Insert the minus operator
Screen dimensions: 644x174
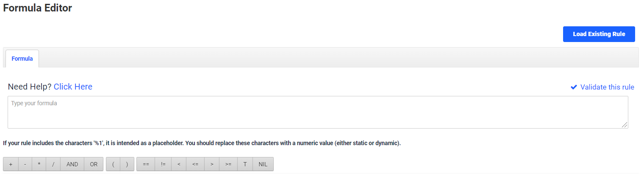(25, 164)
